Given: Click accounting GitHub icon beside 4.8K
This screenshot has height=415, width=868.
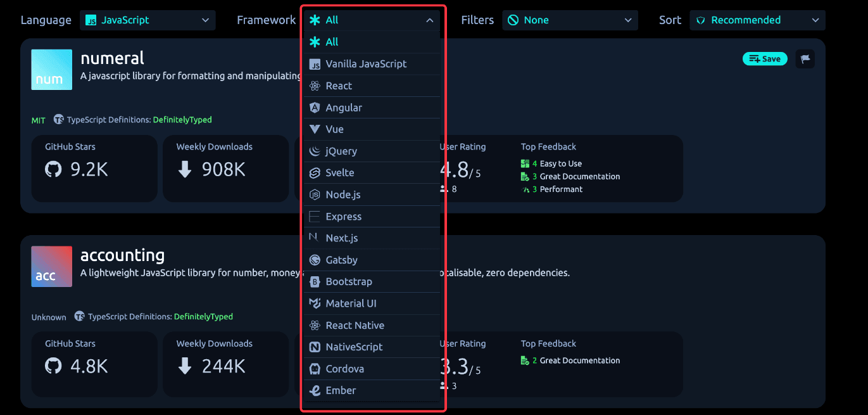Looking at the screenshot, I should 54,366.
